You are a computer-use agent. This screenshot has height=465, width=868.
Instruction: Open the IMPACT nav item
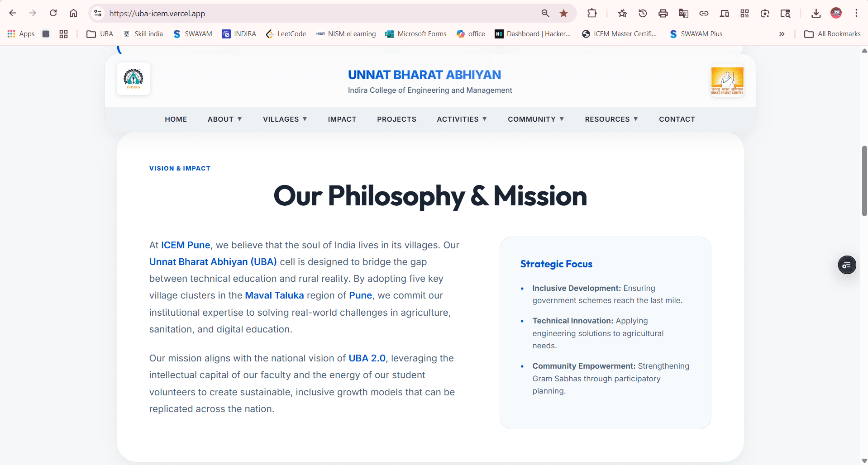coord(342,119)
